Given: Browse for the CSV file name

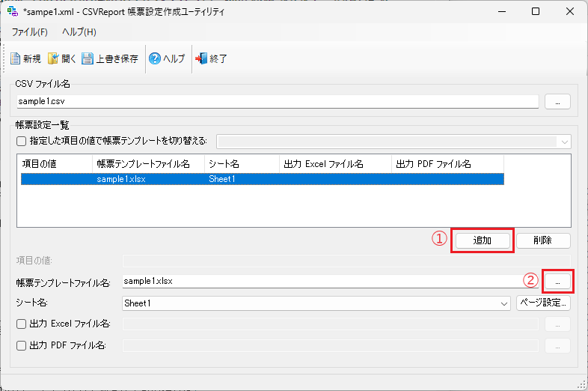Looking at the screenshot, I should click(557, 101).
